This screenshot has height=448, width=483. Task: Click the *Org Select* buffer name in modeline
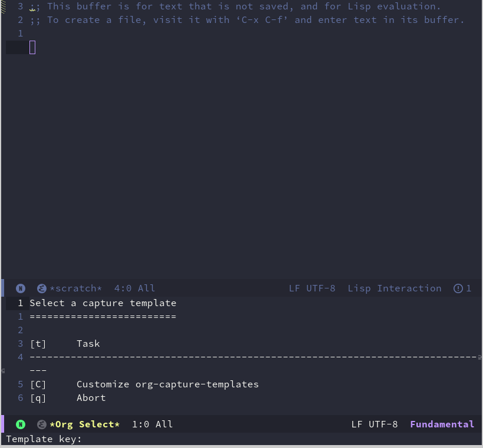[85, 424]
